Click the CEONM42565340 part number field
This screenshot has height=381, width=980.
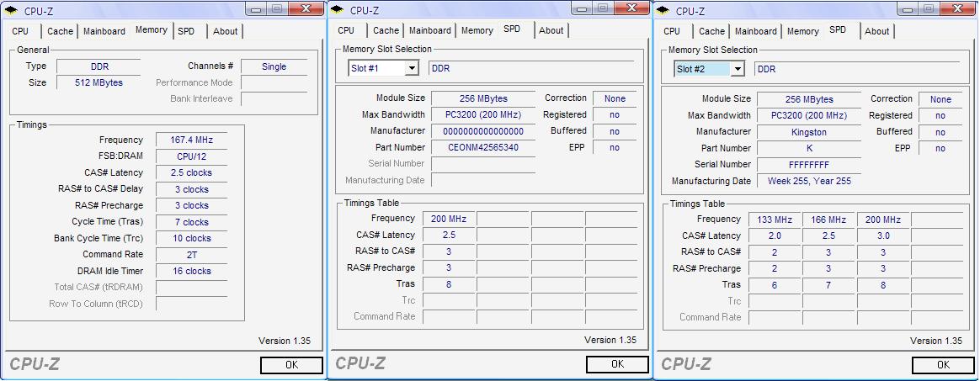tap(483, 147)
